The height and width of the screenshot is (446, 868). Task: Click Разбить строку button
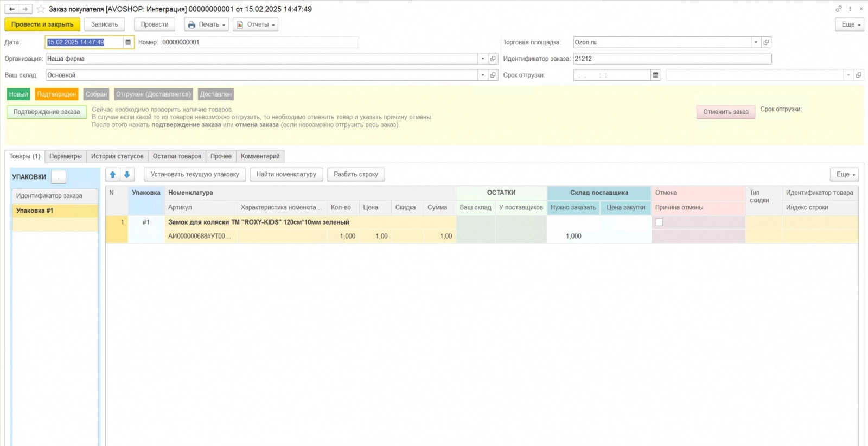(x=356, y=174)
